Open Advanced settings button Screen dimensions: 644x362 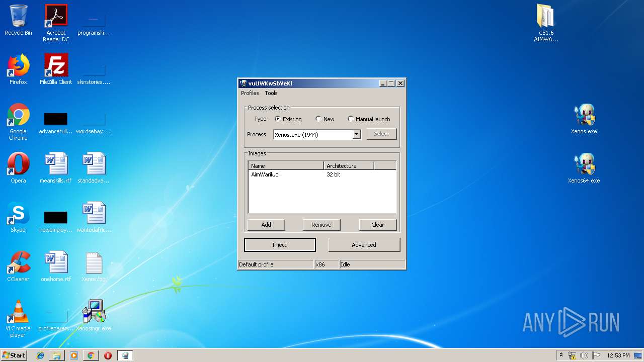coord(364,245)
